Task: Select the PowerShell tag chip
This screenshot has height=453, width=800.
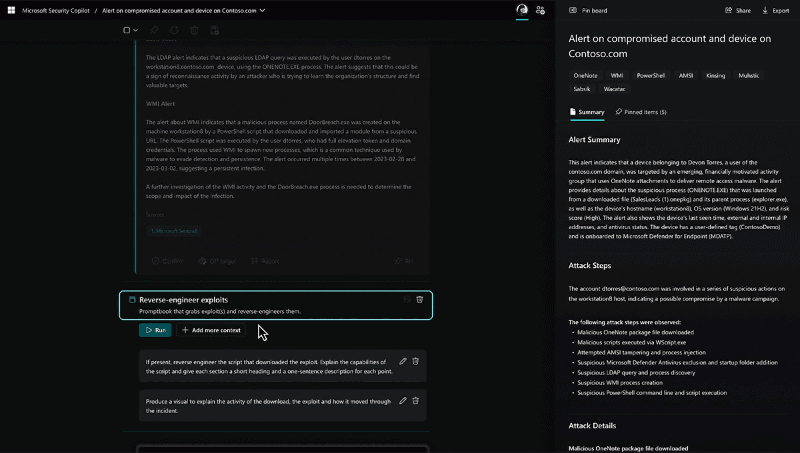Action: [651, 75]
